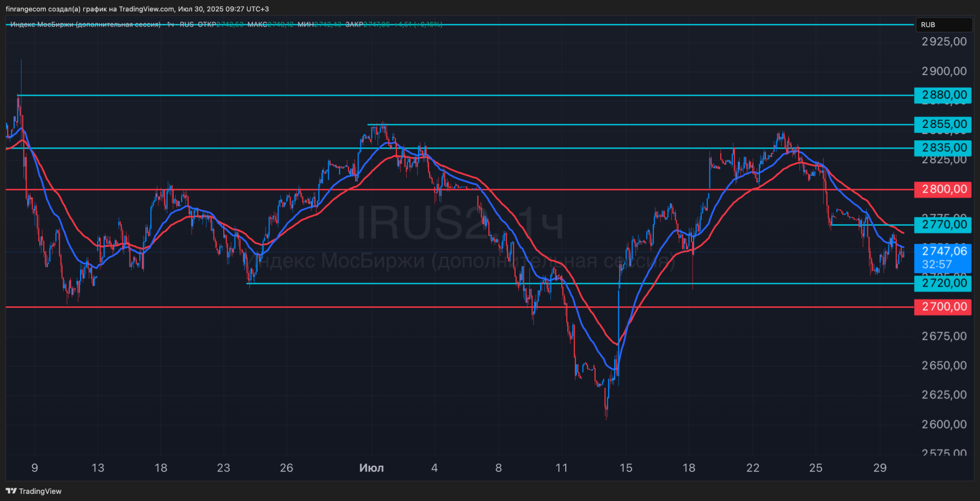Click the TradingView logo in bottom-left corner
The width and height of the screenshot is (980, 501).
[x=34, y=491]
